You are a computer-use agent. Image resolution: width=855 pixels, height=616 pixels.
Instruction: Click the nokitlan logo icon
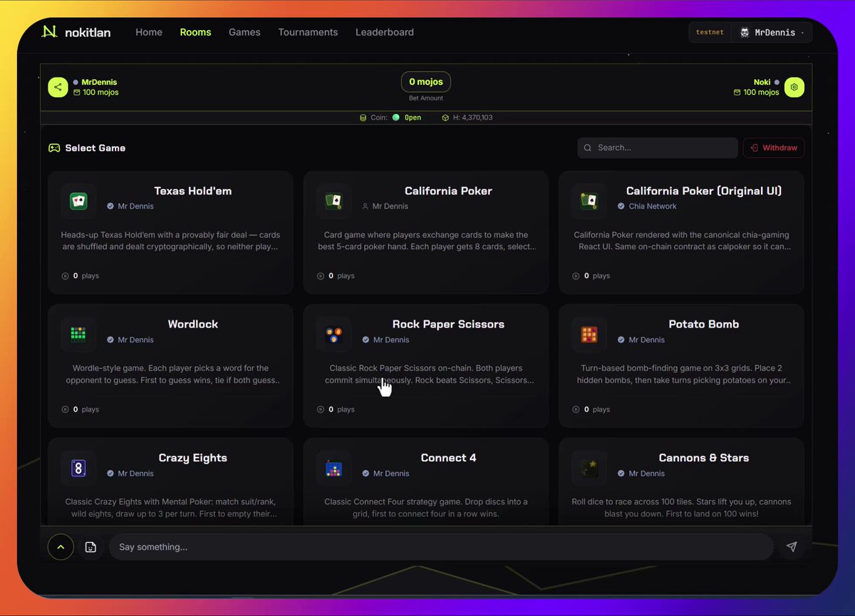coord(49,32)
